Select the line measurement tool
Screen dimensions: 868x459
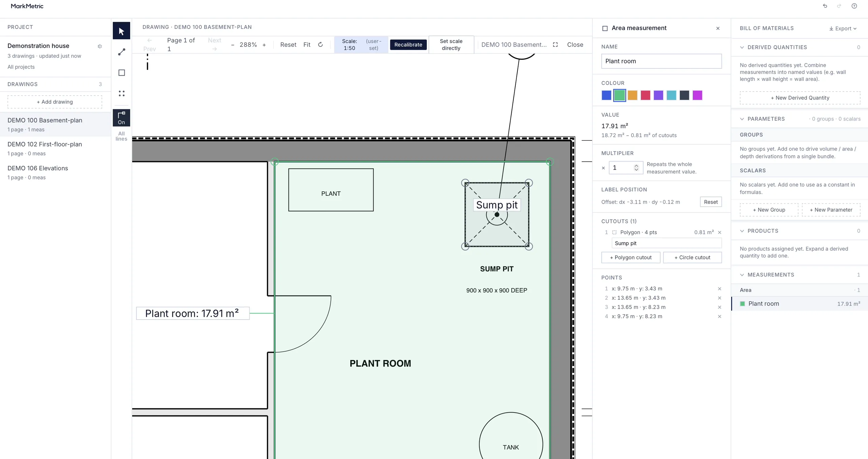point(121,52)
